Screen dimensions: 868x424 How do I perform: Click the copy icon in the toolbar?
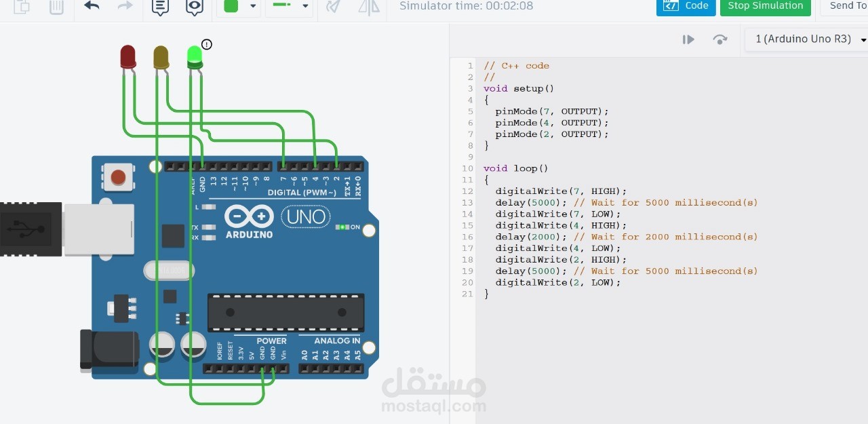[x=22, y=6]
